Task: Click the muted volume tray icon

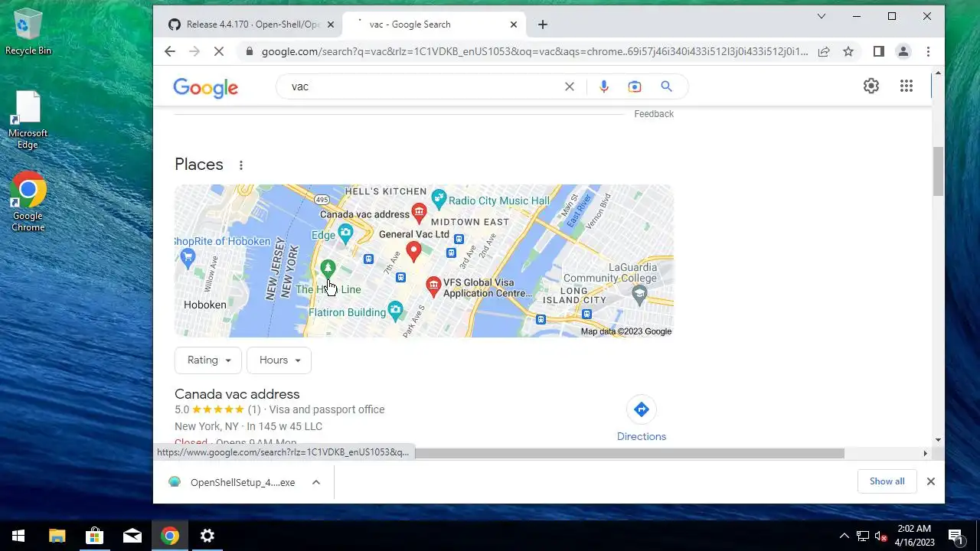Action: click(x=881, y=536)
